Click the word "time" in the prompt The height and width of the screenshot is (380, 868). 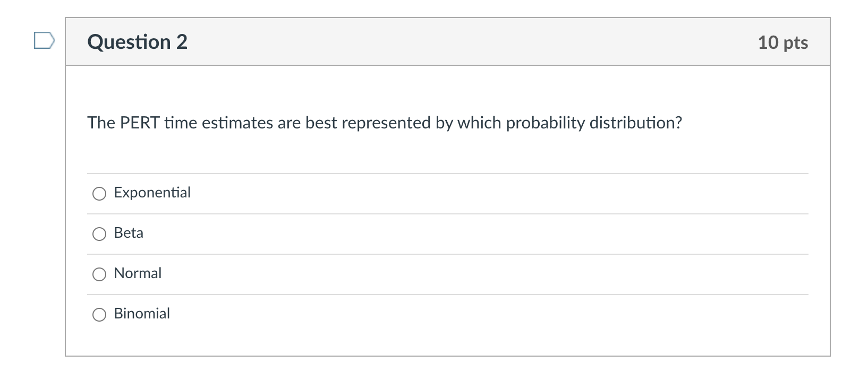(x=181, y=123)
